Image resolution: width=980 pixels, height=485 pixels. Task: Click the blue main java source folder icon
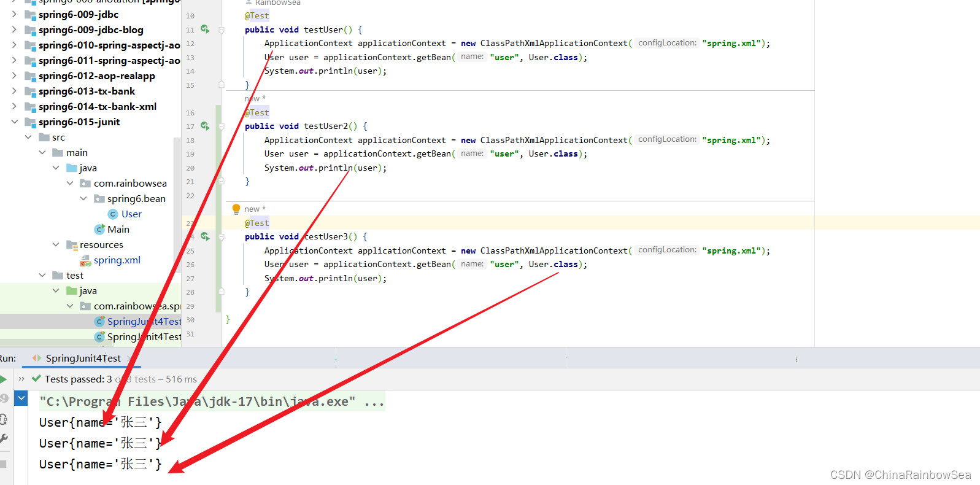[72, 168]
